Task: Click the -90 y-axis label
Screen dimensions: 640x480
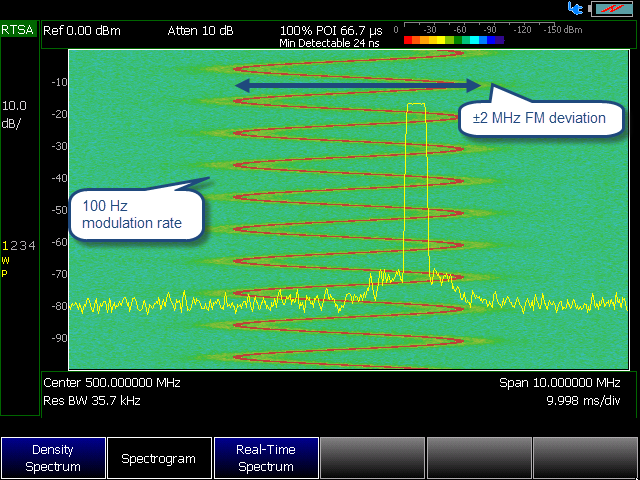Action: click(x=59, y=338)
